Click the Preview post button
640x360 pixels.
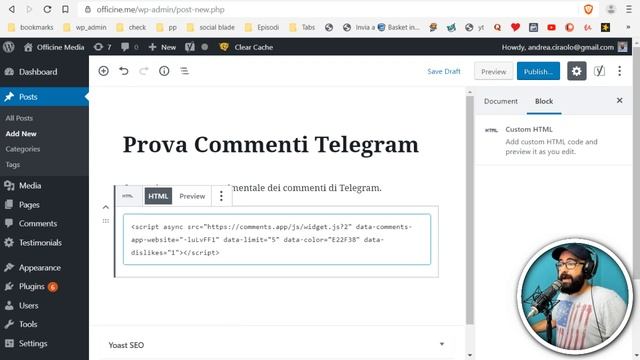click(493, 71)
